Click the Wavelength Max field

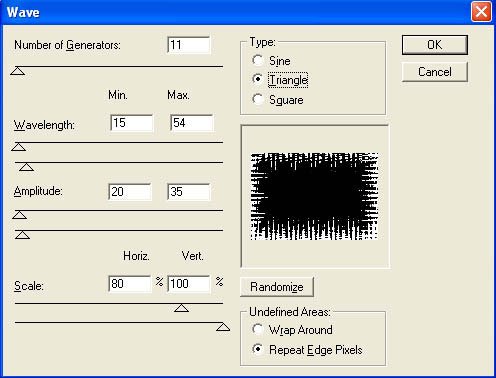[x=191, y=123]
